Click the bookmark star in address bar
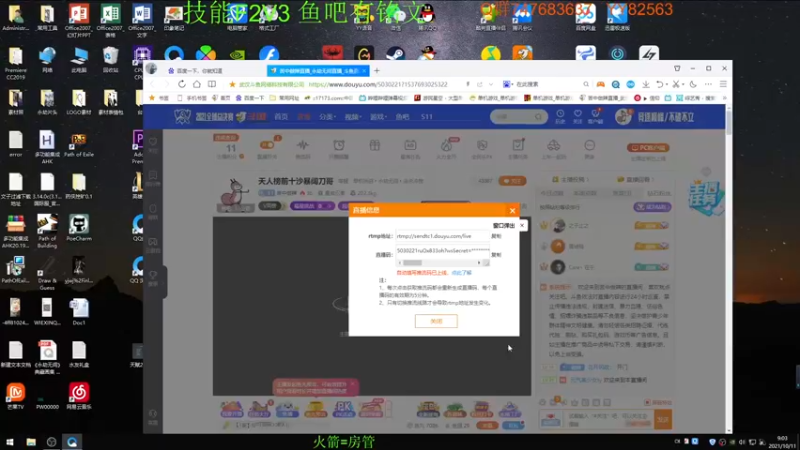Image resolution: width=800 pixels, height=450 pixels. pyautogui.click(x=232, y=84)
